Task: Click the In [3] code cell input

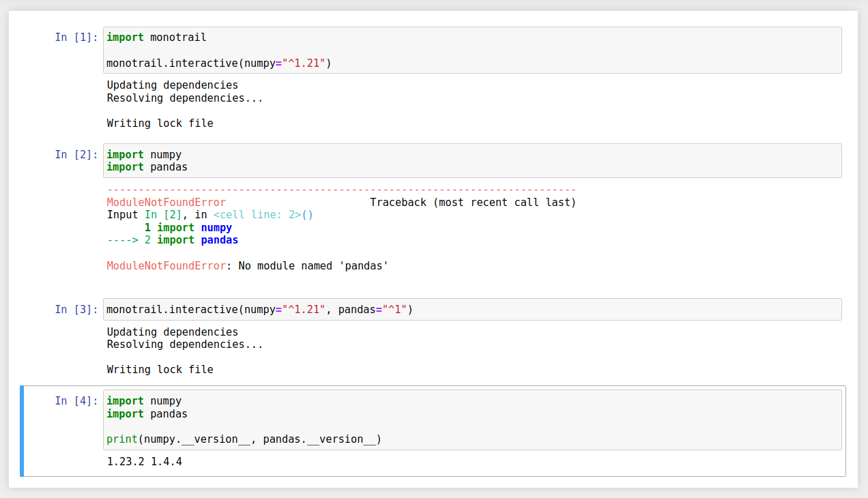Action: pos(472,310)
